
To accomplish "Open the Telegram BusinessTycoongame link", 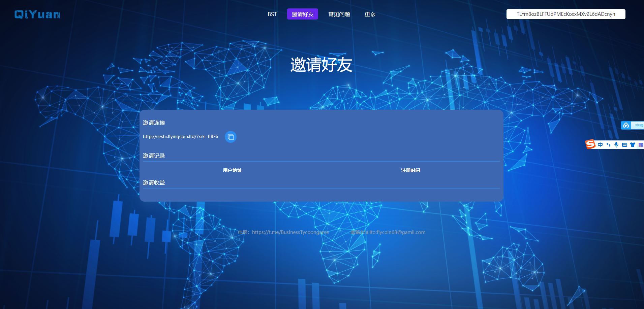I will (x=290, y=232).
